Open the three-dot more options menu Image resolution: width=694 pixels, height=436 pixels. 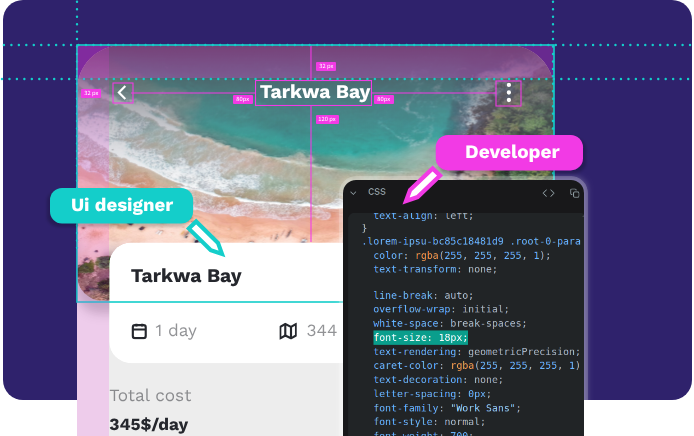tap(509, 93)
